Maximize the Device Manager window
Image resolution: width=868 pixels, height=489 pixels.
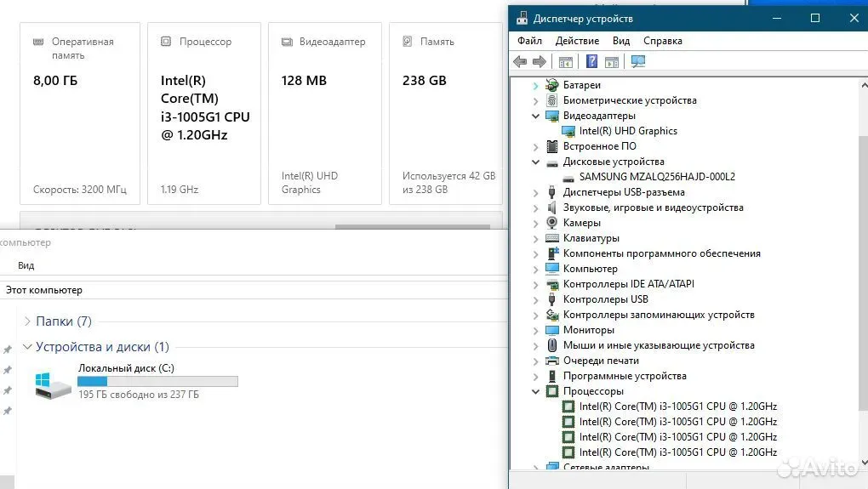(815, 18)
